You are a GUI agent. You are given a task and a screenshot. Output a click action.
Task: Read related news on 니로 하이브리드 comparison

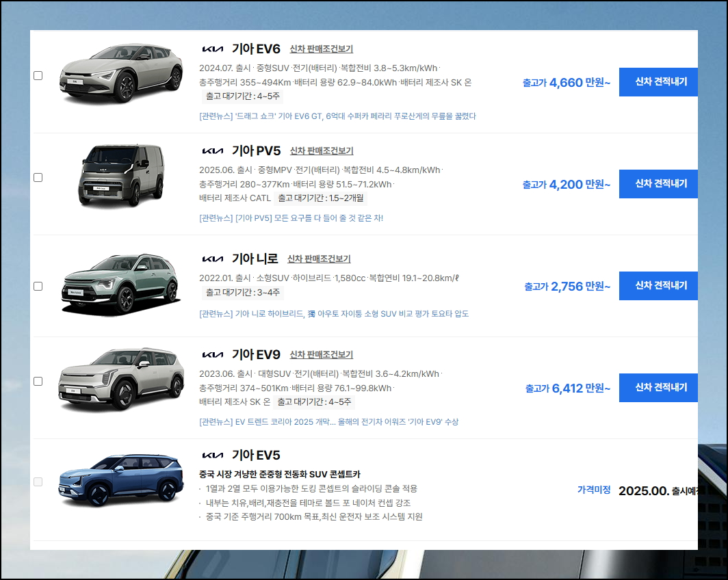pos(334,314)
